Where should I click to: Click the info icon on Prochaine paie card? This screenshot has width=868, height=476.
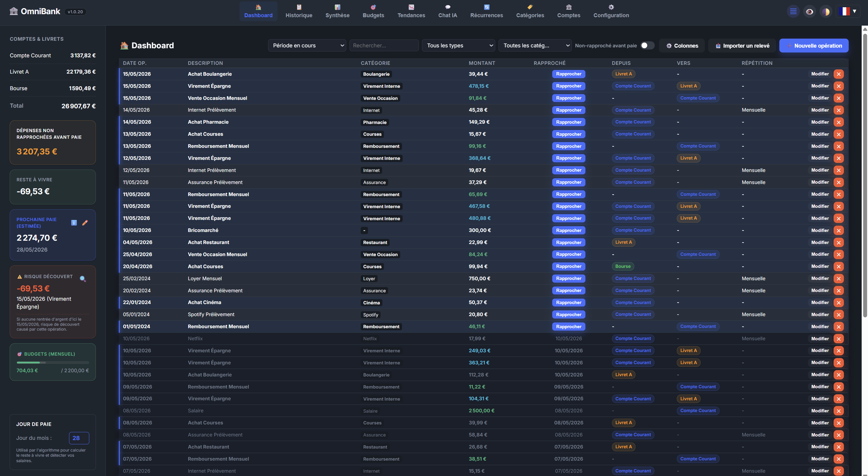(74, 223)
